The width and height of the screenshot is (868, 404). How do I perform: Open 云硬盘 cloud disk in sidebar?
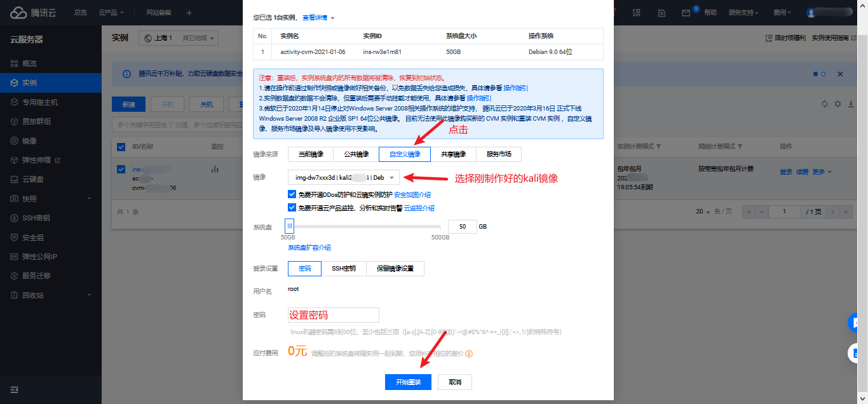[x=33, y=179]
